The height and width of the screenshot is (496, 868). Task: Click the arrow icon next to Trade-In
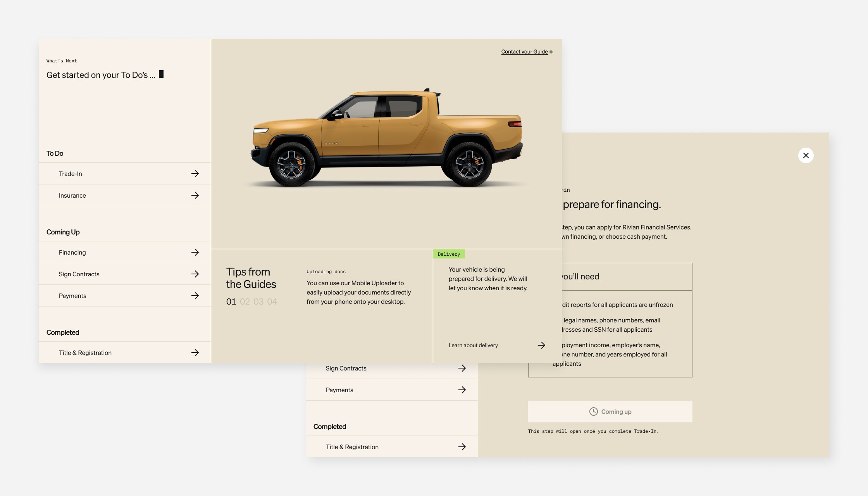(x=195, y=174)
